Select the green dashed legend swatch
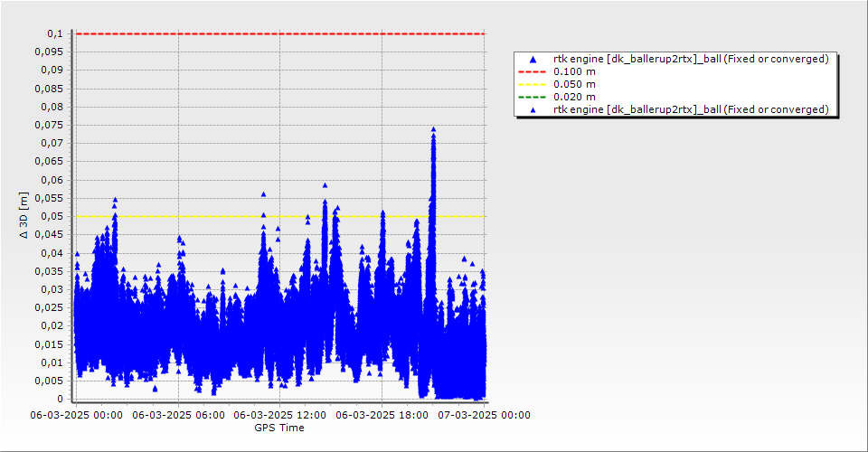868x452 pixels. [x=532, y=98]
